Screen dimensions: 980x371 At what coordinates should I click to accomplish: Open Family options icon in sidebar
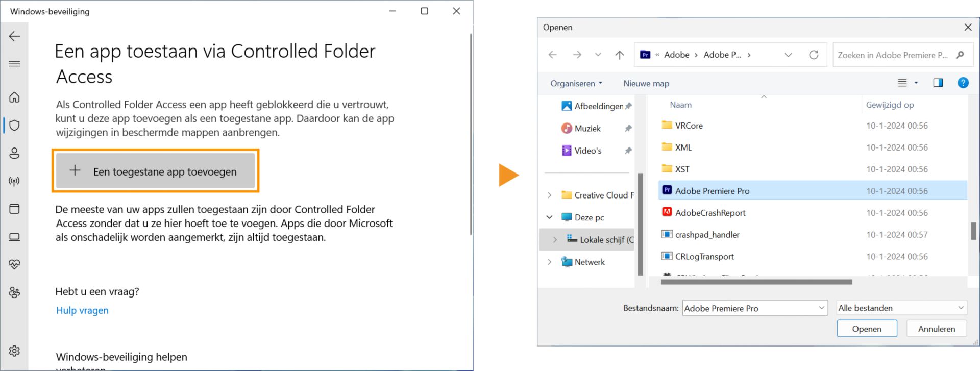click(x=14, y=292)
